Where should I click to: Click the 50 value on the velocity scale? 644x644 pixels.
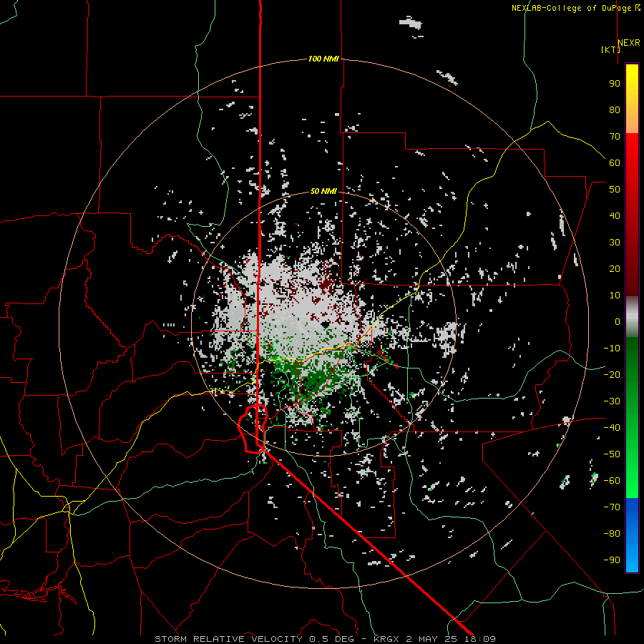[615, 190]
